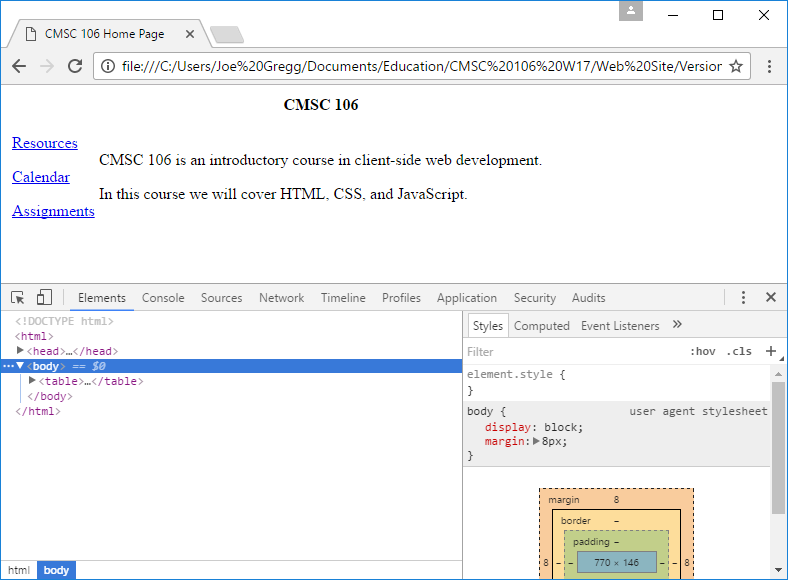Screen dimensions: 788x580
Task: Select the Styles pane tab
Action: tap(487, 326)
